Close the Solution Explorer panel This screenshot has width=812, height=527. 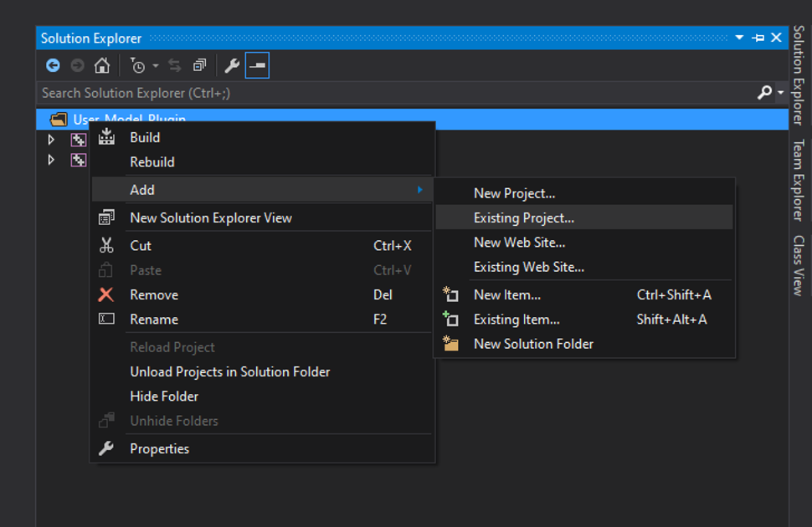(x=776, y=38)
